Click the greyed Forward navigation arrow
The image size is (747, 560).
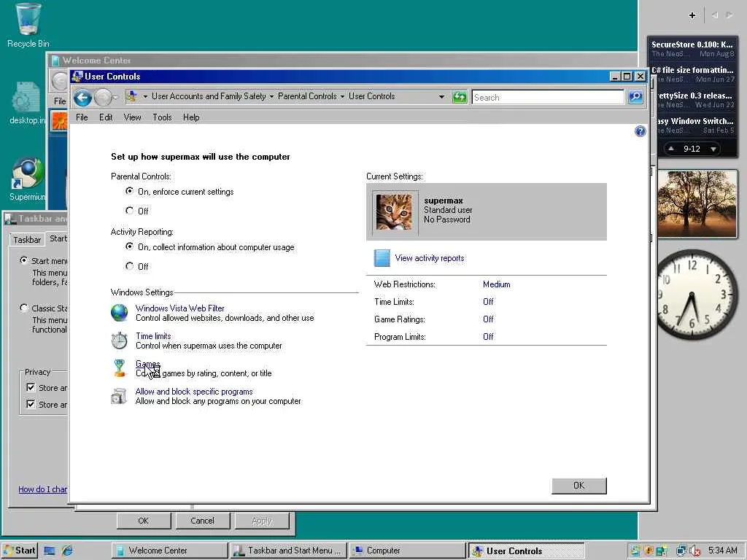pyautogui.click(x=102, y=98)
